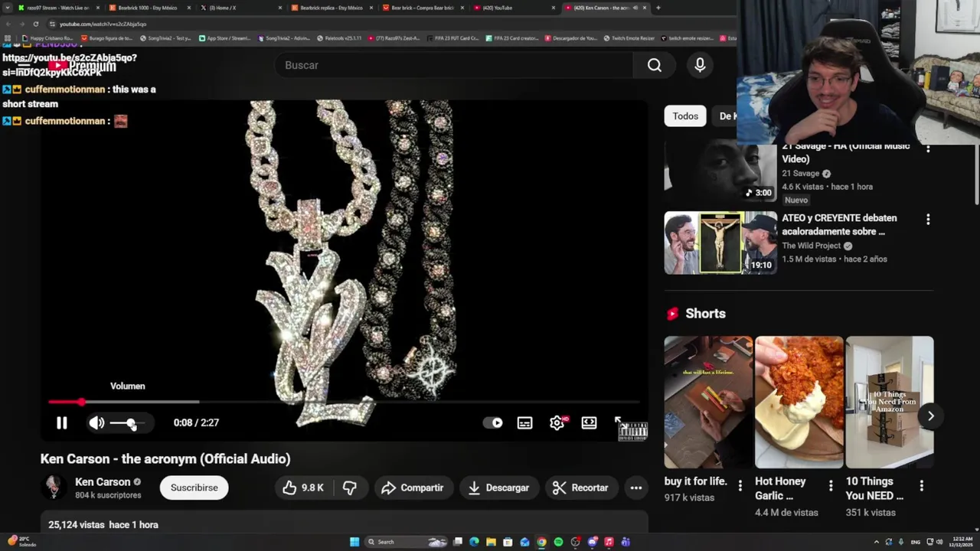Open the FIFA 23 FUT Card Creator bookmark
980x551 pixels.
click(x=452, y=38)
